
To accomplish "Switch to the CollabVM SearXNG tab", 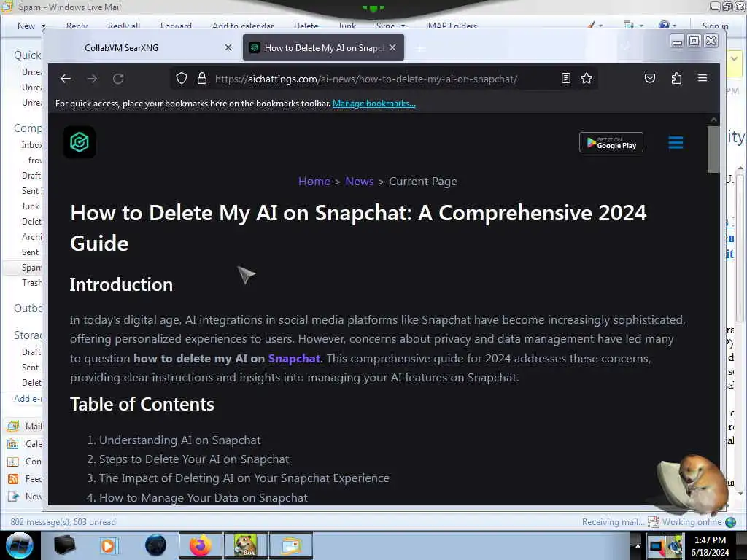I will pos(122,48).
